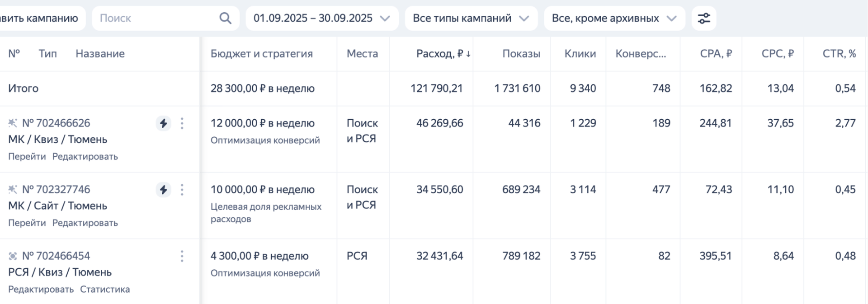Click Перейти under МК / Квиз / Тюмень
Image resolution: width=868 pixels, height=304 pixels.
(27, 157)
